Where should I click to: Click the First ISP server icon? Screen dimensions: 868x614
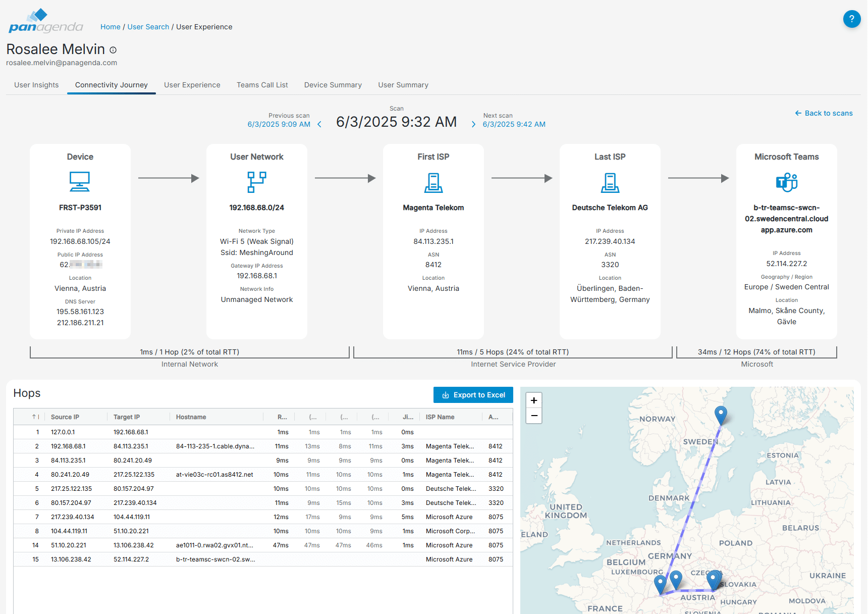pos(433,182)
